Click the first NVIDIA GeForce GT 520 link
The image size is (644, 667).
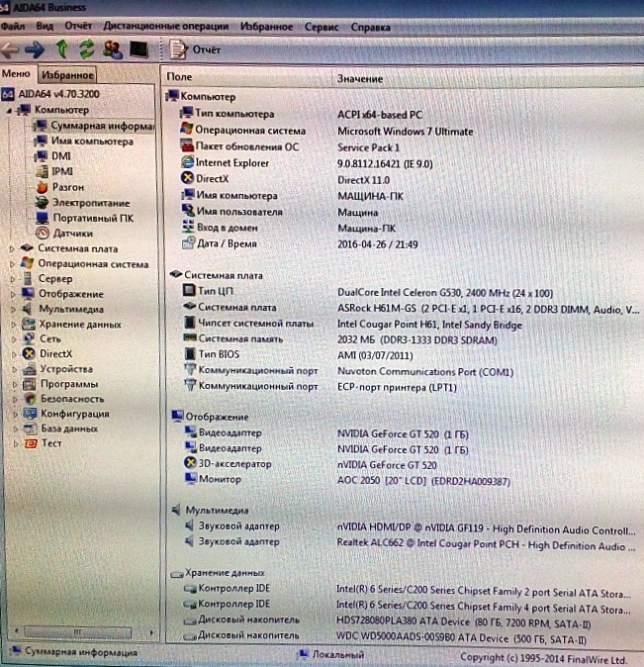(403, 434)
